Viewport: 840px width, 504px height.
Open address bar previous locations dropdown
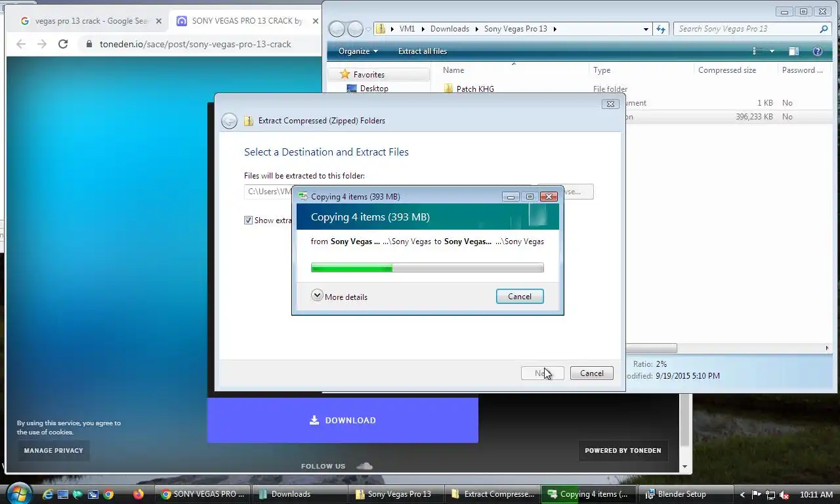[x=646, y=29]
